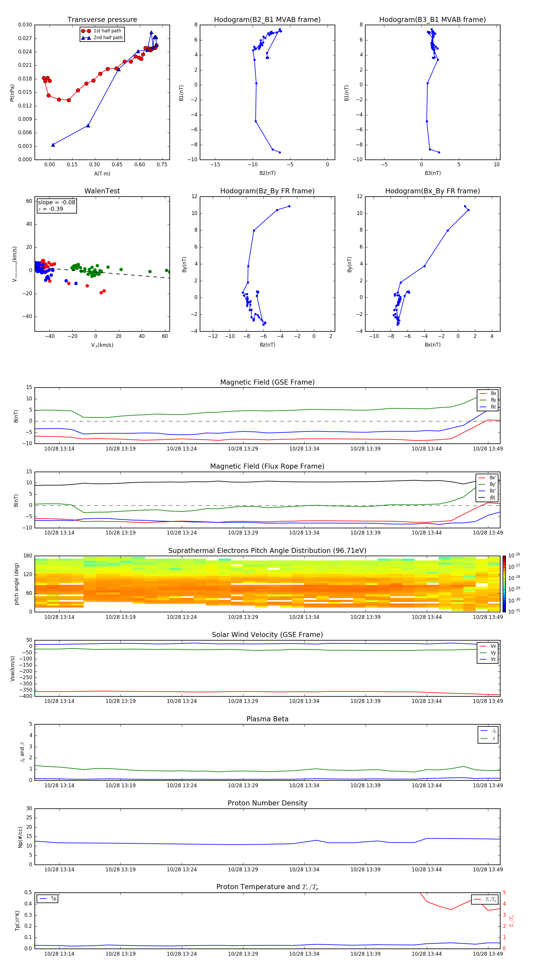This screenshot has width=535, height=980.
Task: Click the 'Bx' legend entry in GSE panel
Action: 488,393
